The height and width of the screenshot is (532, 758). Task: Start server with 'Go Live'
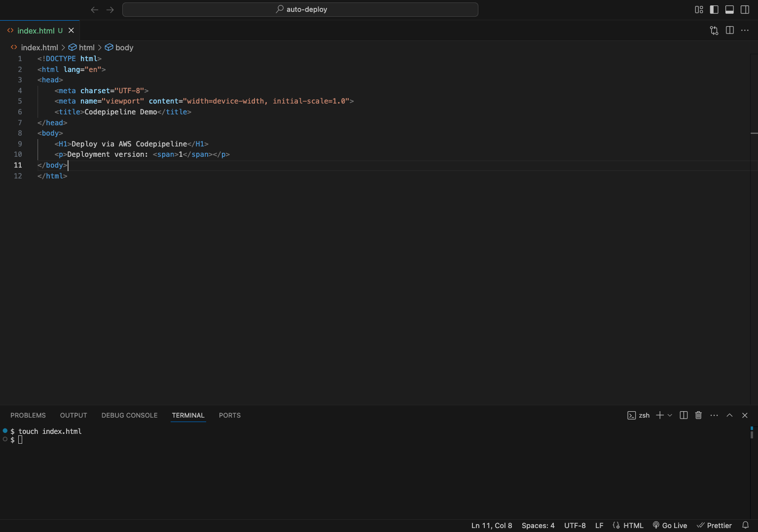click(670, 526)
